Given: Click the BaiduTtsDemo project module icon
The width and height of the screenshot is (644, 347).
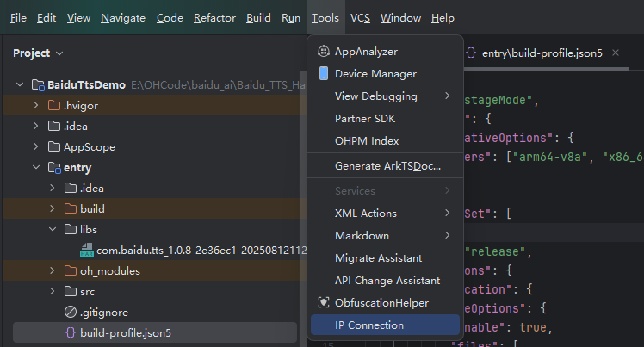Looking at the screenshot, I should tap(38, 85).
